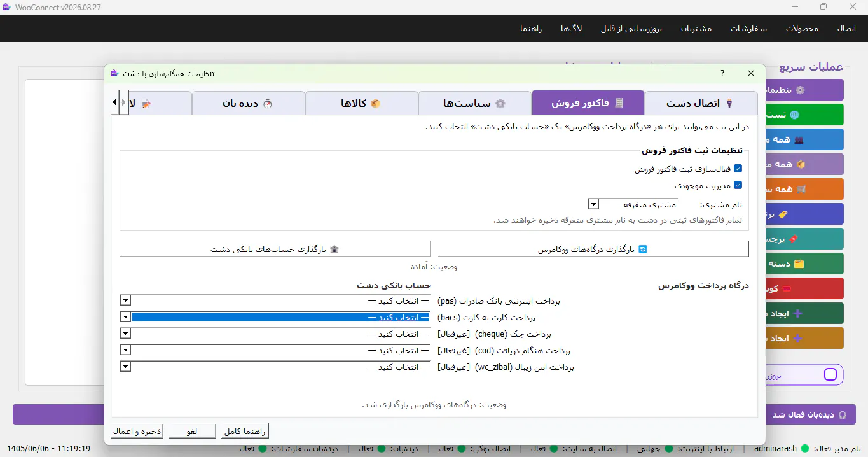The image size is (868, 457).
Task: Click the blank white panel in main window
Action: click(64, 231)
